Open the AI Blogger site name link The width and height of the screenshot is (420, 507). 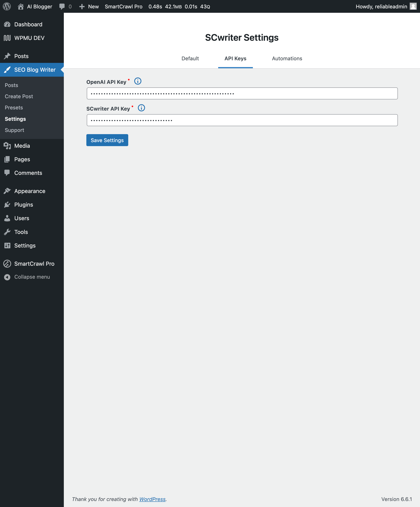(39, 7)
